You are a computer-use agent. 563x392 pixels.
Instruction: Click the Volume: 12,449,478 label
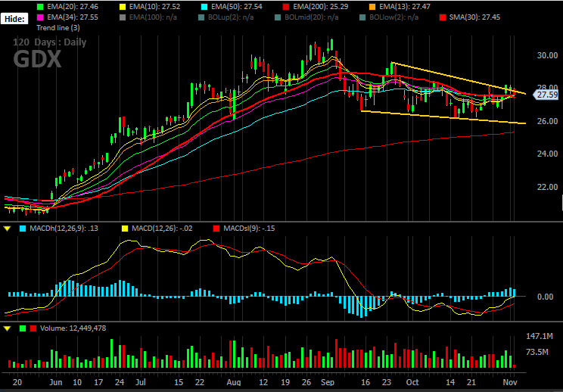[73, 328]
